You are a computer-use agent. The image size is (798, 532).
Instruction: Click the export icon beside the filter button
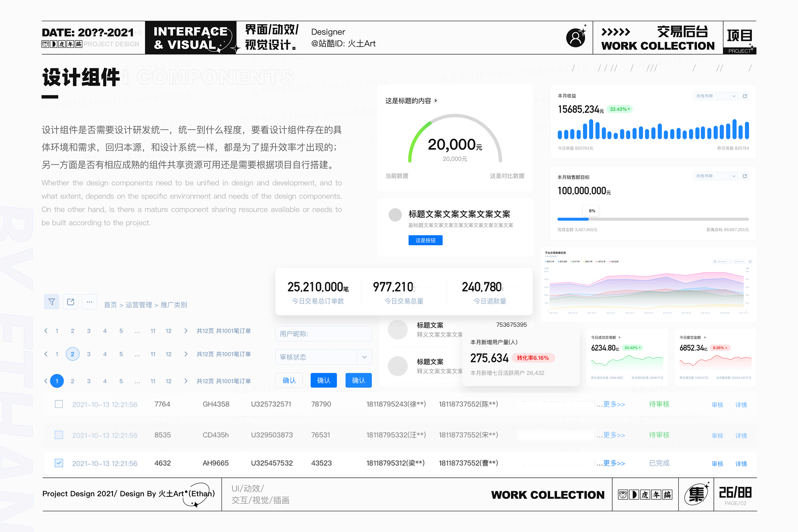[70, 302]
